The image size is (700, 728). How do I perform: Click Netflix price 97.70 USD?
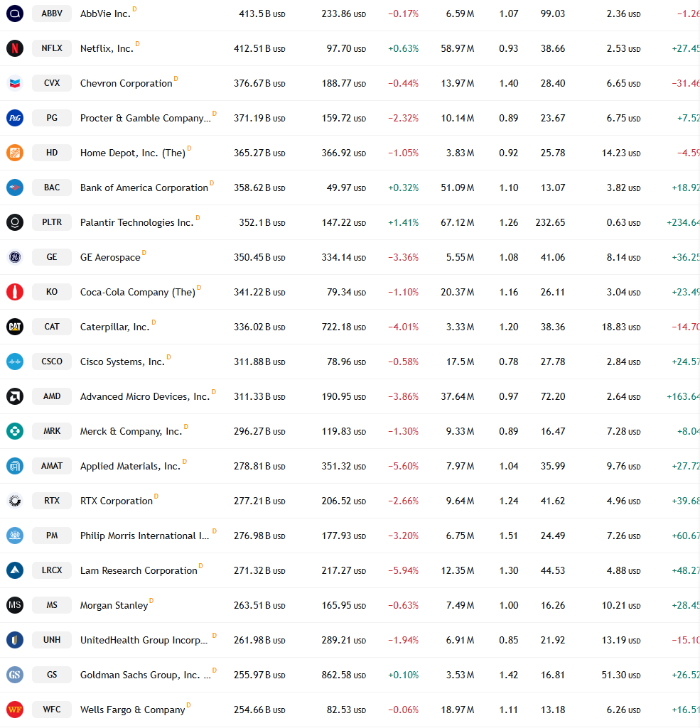point(346,49)
